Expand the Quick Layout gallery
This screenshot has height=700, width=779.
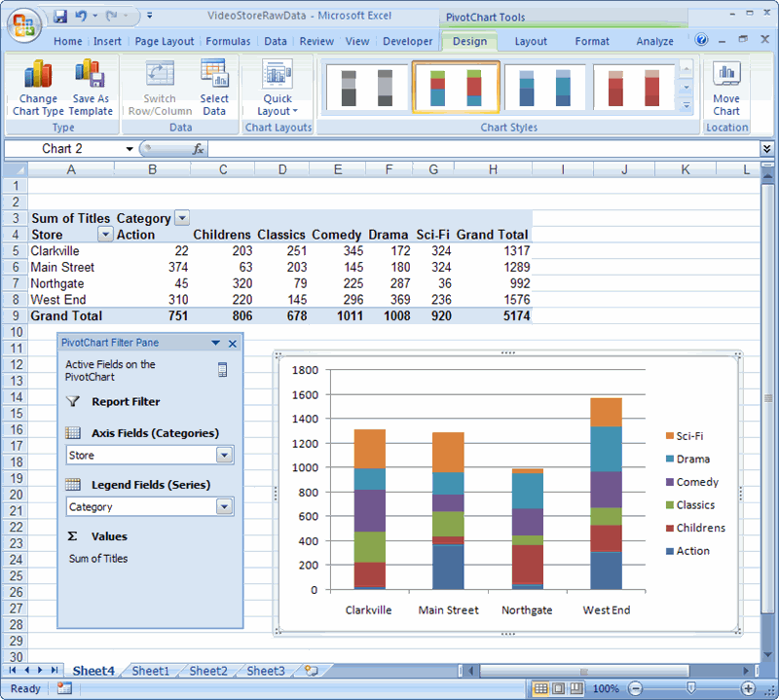click(278, 88)
